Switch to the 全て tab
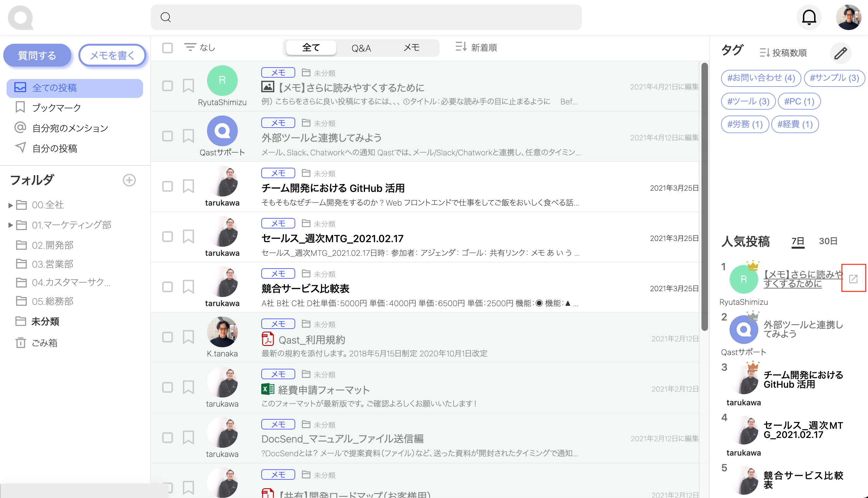Image resolution: width=868 pixels, height=498 pixels. [311, 48]
